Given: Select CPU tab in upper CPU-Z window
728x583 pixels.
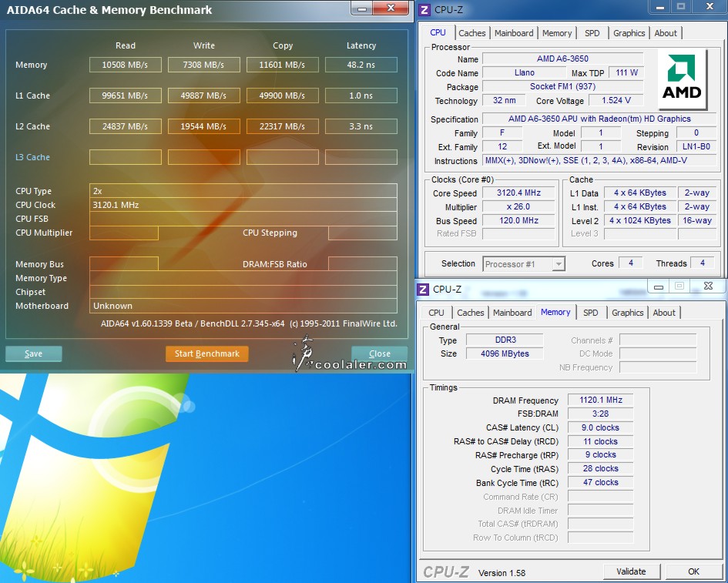Looking at the screenshot, I should pyautogui.click(x=438, y=32).
